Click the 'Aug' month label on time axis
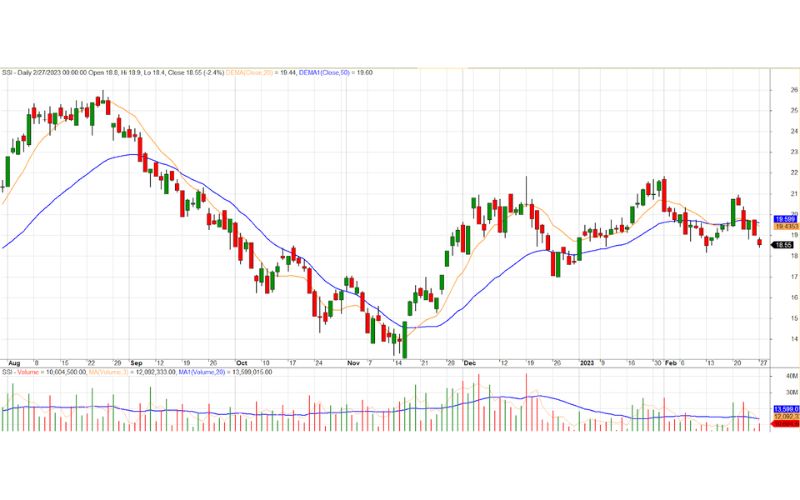The width and height of the screenshot is (800, 500). click(x=14, y=363)
